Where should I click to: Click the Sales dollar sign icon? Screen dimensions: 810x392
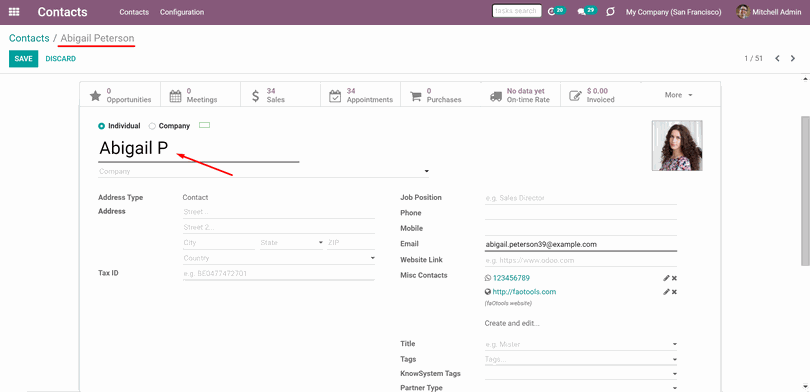pyautogui.click(x=256, y=96)
